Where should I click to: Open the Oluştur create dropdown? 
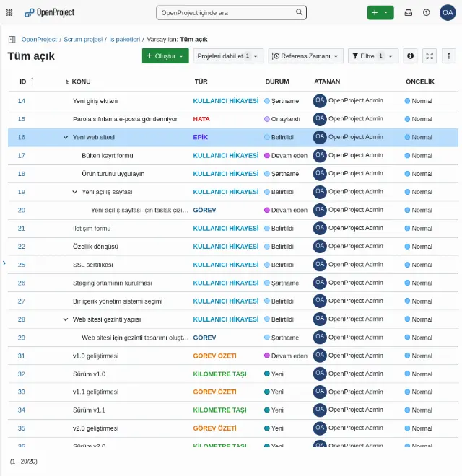point(165,56)
